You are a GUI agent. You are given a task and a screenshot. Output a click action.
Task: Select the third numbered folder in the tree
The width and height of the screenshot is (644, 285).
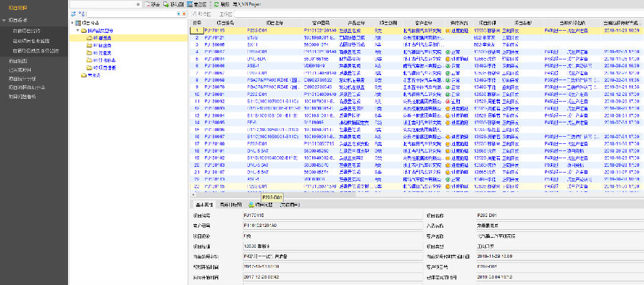pos(98,52)
